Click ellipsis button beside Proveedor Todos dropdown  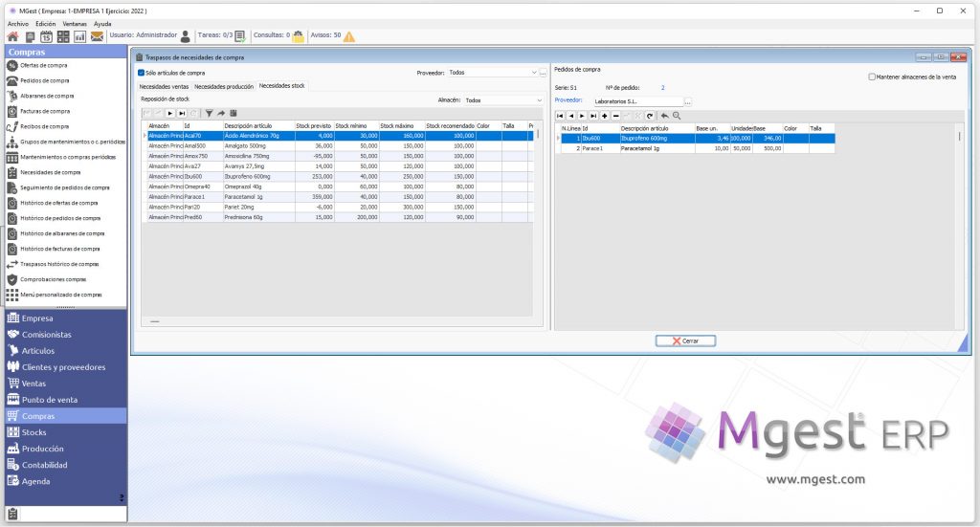(x=544, y=73)
